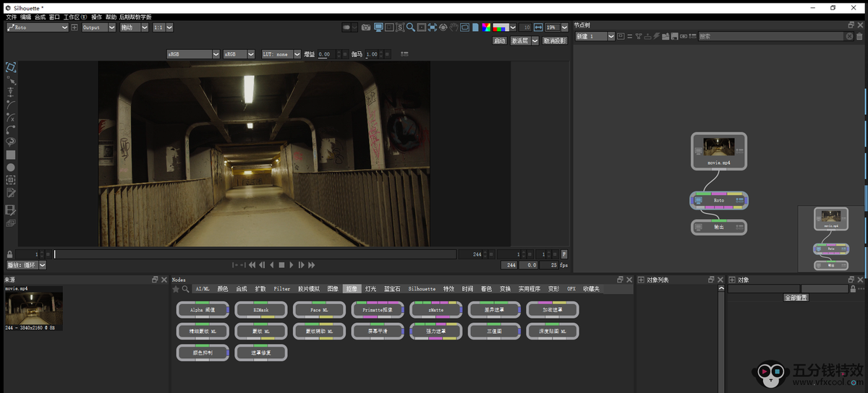Select the filled circle shape tool
868x393 pixels.
[x=11, y=168]
